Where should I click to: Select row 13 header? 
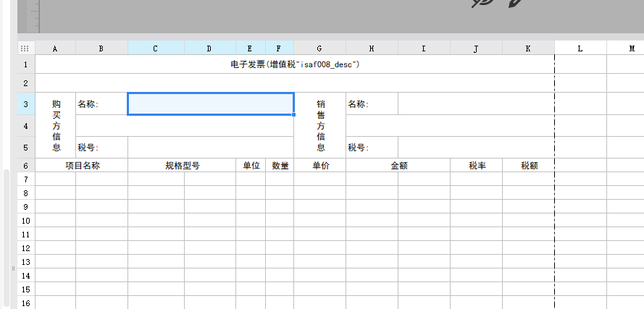26,262
